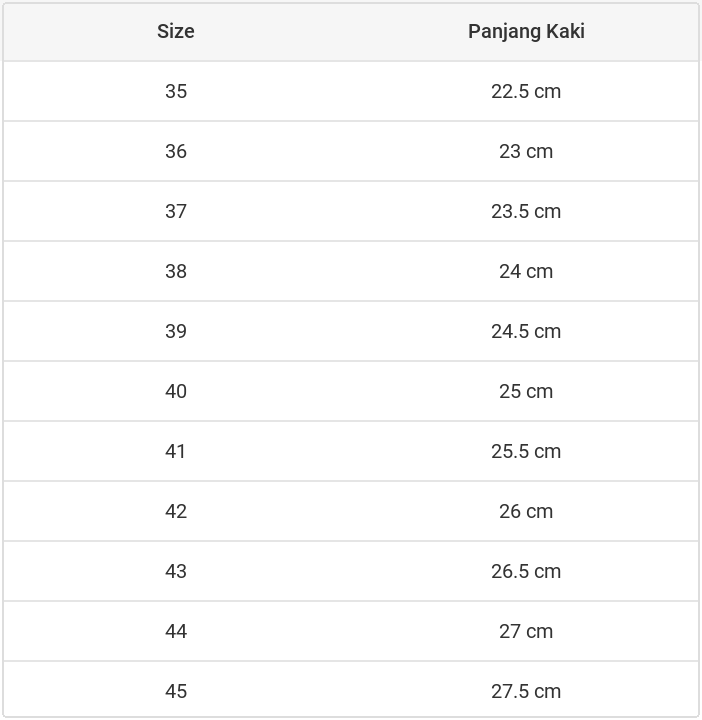This screenshot has width=702, height=720.
Task: Select the 26.5 cm cell
Action: click(x=526, y=571)
